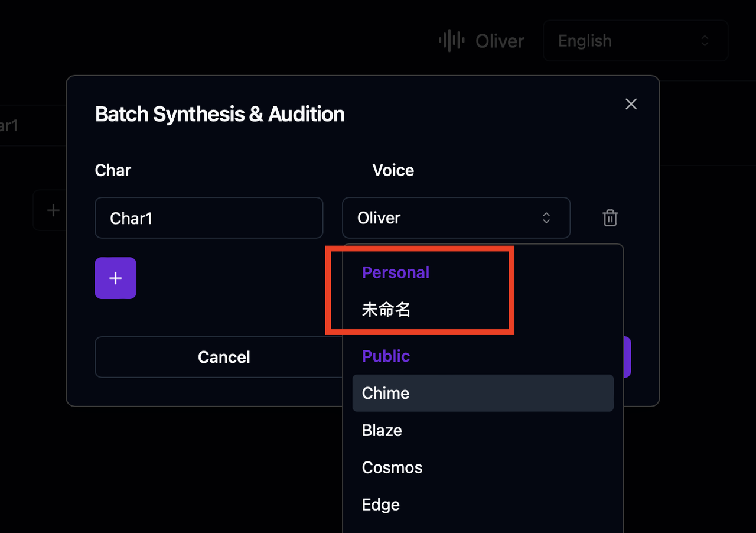Select the 未命名 personal voice

pyautogui.click(x=386, y=310)
